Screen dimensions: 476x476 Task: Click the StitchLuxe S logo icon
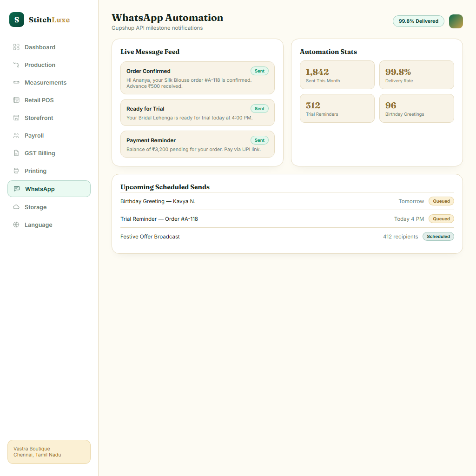coord(17,20)
